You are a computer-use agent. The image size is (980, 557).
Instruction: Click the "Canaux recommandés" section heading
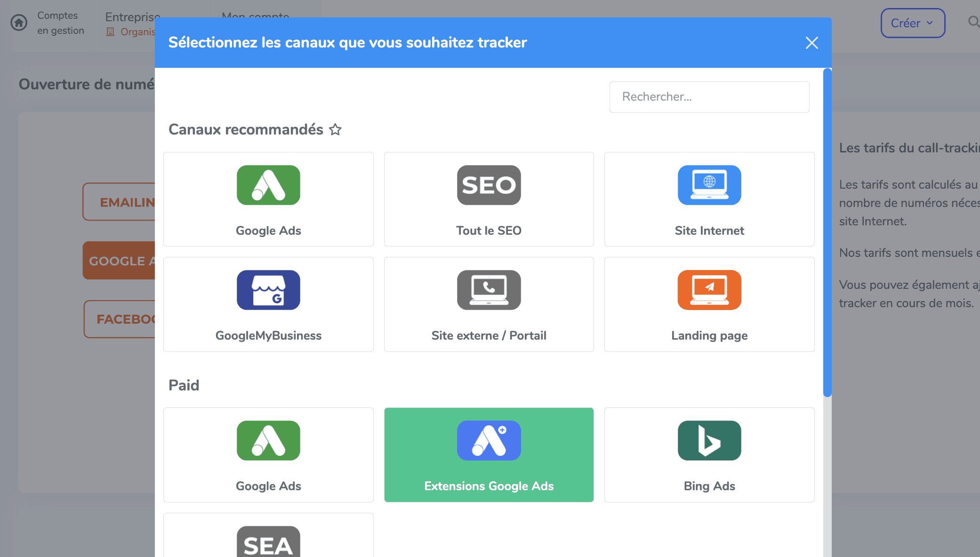246,129
